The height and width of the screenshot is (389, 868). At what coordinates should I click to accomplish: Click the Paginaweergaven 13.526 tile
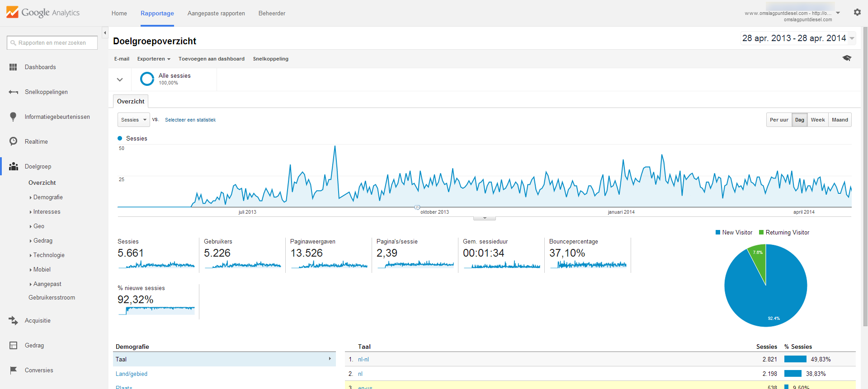point(329,255)
